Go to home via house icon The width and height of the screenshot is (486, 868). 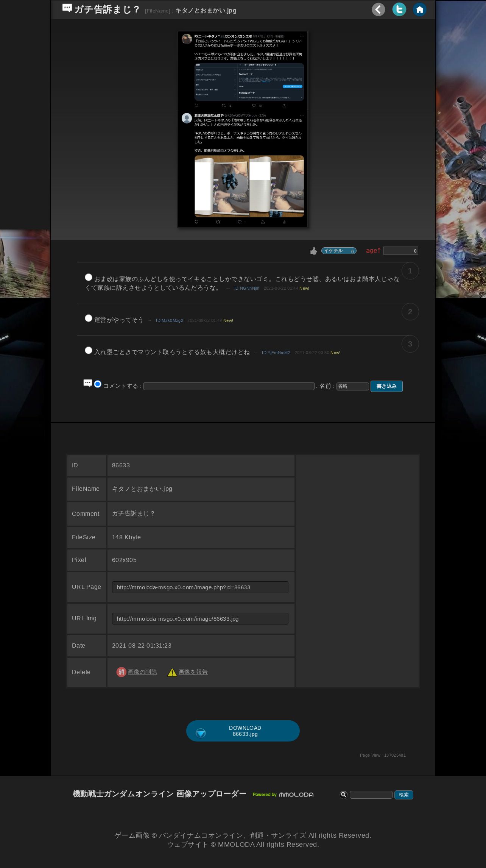point(419,9)
